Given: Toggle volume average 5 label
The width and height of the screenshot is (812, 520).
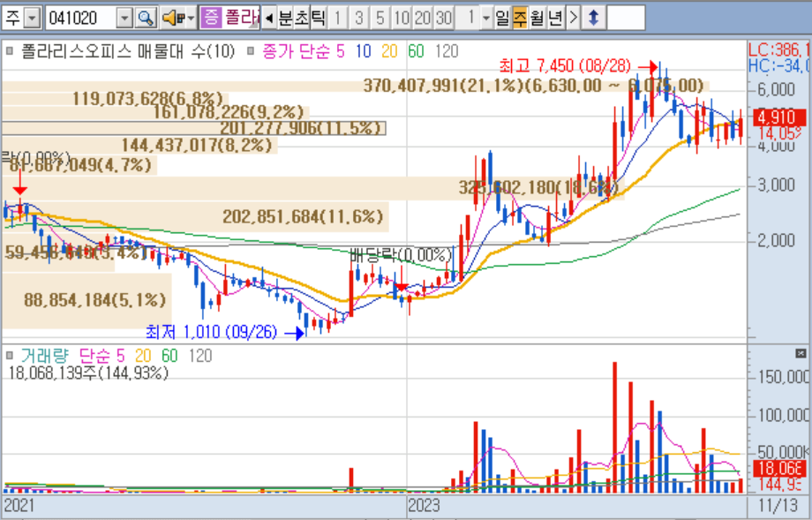Looking at the screenshot, I should [x=120, y=355].
